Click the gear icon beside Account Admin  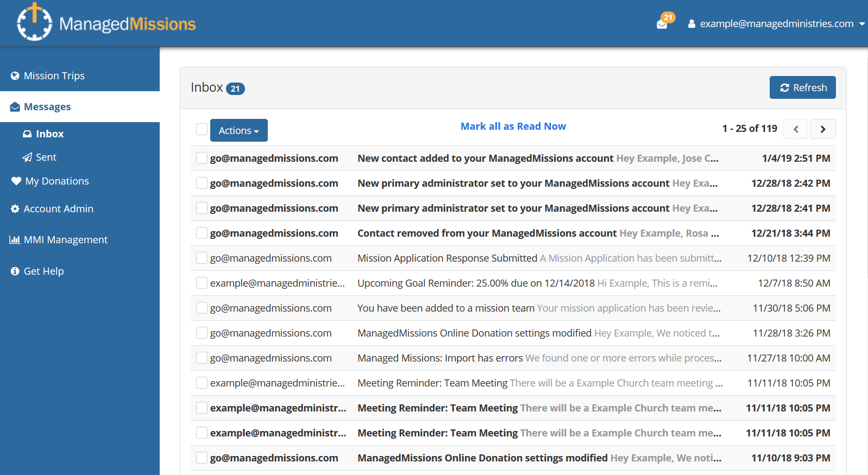[x=15, y=209]
